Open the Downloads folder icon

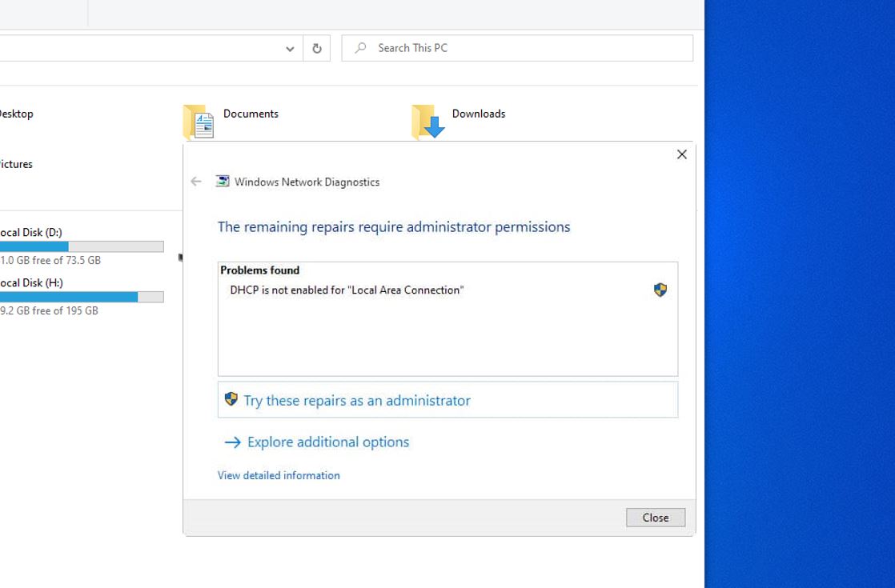point(427,122)
